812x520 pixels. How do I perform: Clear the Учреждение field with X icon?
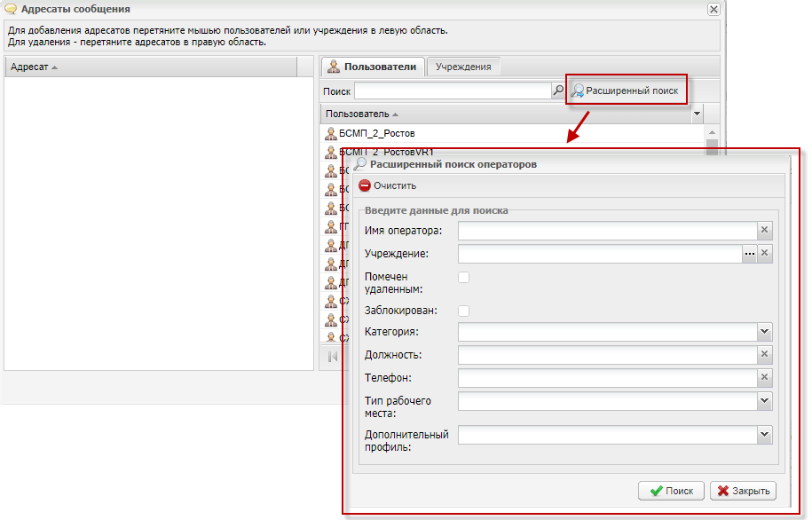coord(765,254)
